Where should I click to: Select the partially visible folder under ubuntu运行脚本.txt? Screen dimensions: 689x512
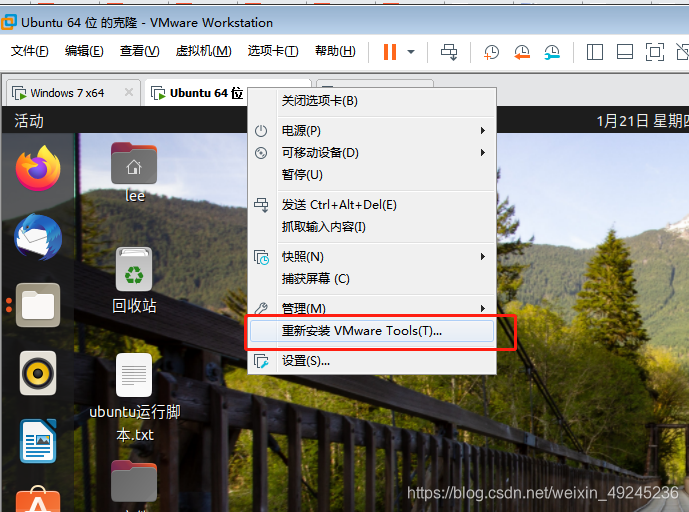pyautogui.click(x=134, y=483)
